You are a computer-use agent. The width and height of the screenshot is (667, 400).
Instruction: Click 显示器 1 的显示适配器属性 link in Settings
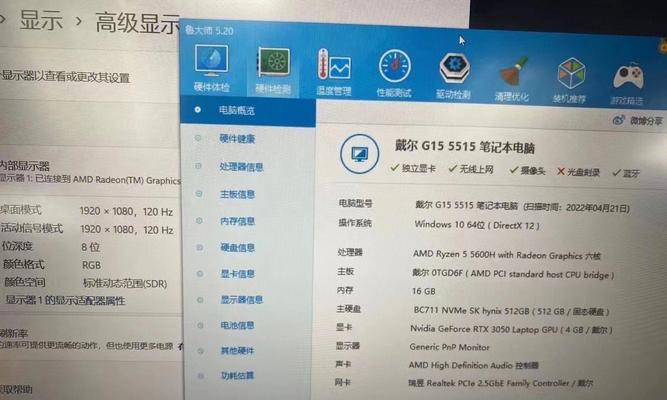[65, 300]
